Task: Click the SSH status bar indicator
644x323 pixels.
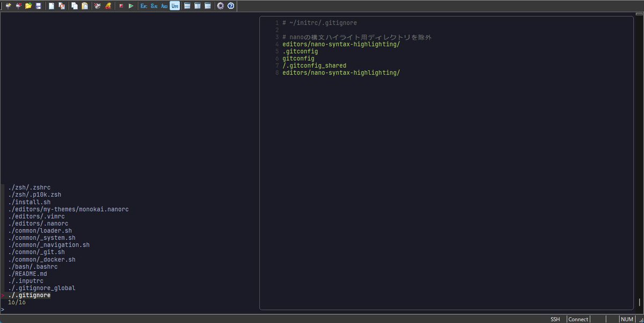Action: (x=555, y=319)
